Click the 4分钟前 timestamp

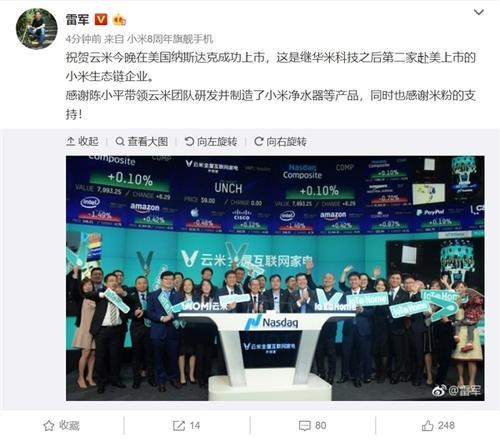(x=83, y=39)
